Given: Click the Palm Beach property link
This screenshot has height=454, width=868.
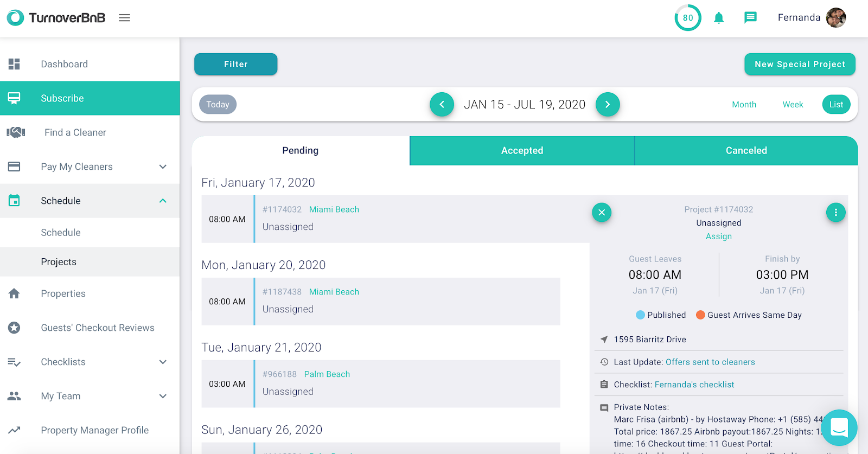Looking at the screenshot, I should coord(327,374).
